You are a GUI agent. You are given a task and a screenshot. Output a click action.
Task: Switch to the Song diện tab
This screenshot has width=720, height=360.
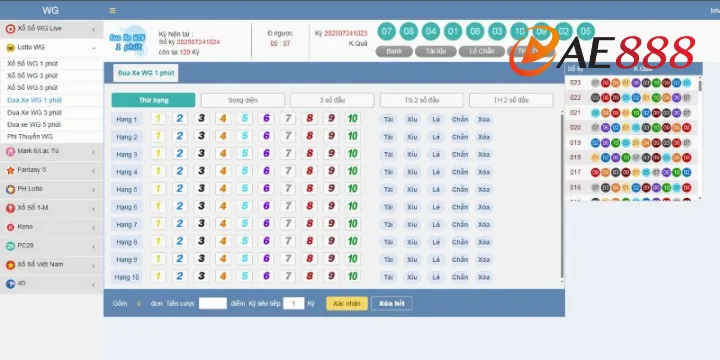(243, 100)
